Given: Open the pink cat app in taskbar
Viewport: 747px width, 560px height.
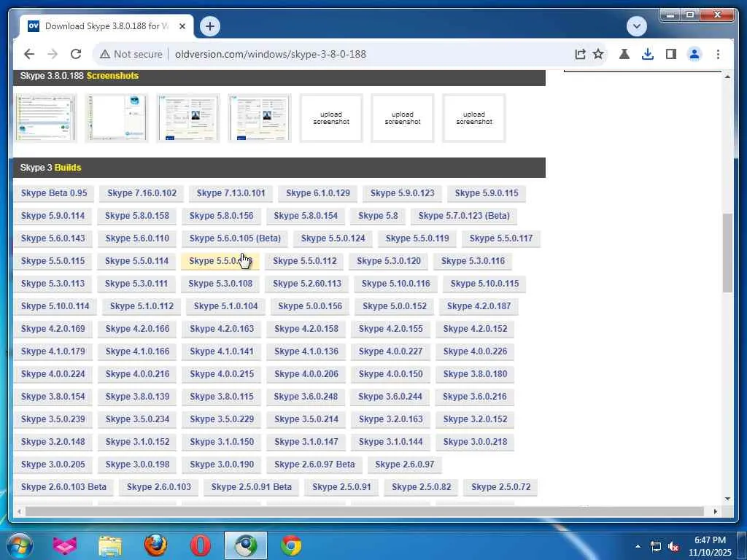Looking at the screenshot, I should point(65,545).
